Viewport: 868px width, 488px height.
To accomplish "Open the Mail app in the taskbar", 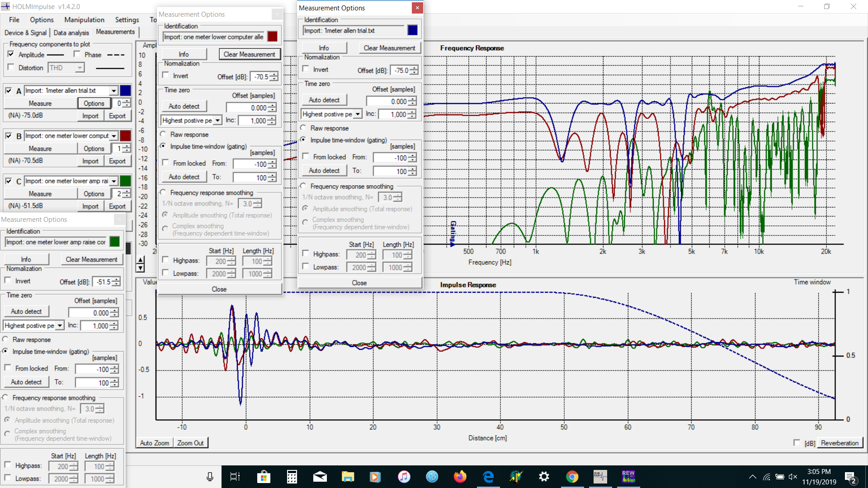I will [x=320, y=477].
